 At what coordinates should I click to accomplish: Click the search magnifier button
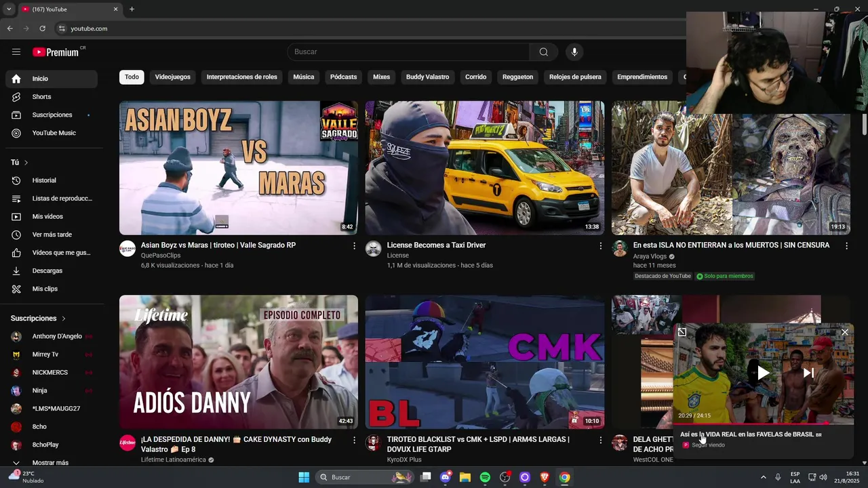click(x=543, y=52)
